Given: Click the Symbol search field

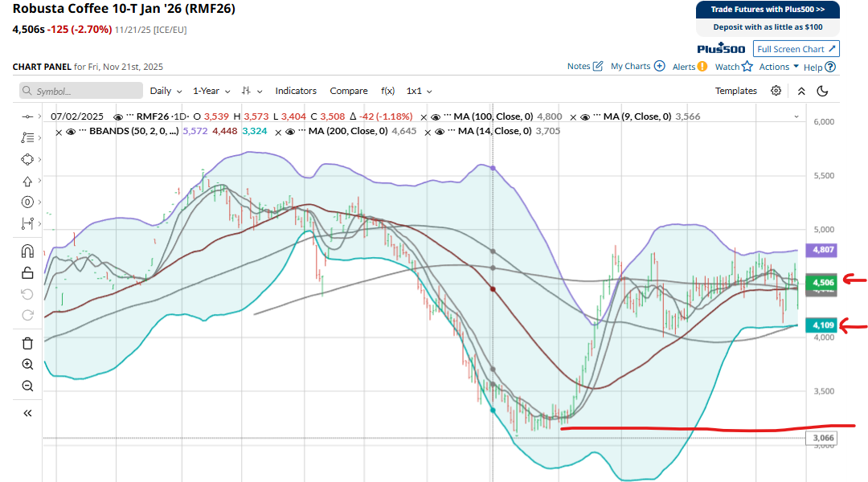Looking at the screenshot, I should pos(81,91).
